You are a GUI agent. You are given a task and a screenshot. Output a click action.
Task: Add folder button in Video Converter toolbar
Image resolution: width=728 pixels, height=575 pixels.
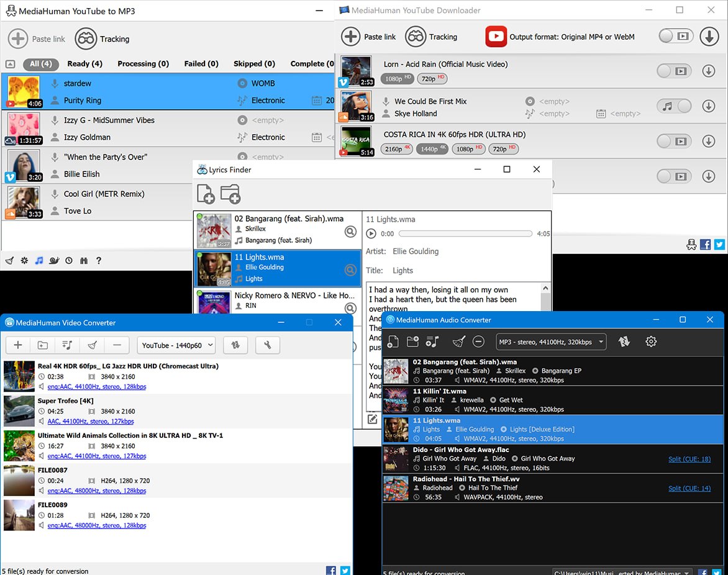pyautogui.click(x=43, y=345)
